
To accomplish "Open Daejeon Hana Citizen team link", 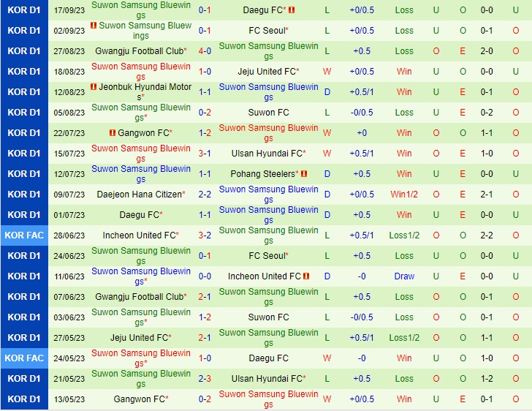I will tap(141, 195).
